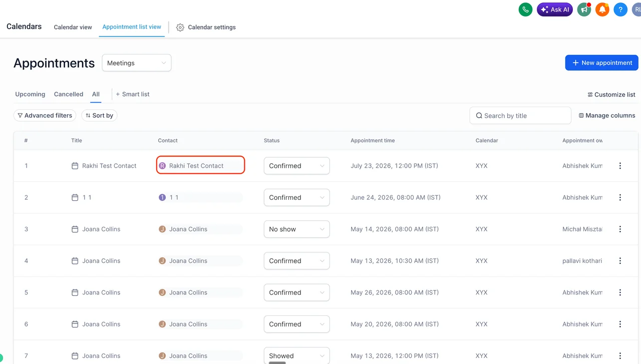Open status dropdown for May 26 appointment
The image size is (641, 364).
coord(296,292)
